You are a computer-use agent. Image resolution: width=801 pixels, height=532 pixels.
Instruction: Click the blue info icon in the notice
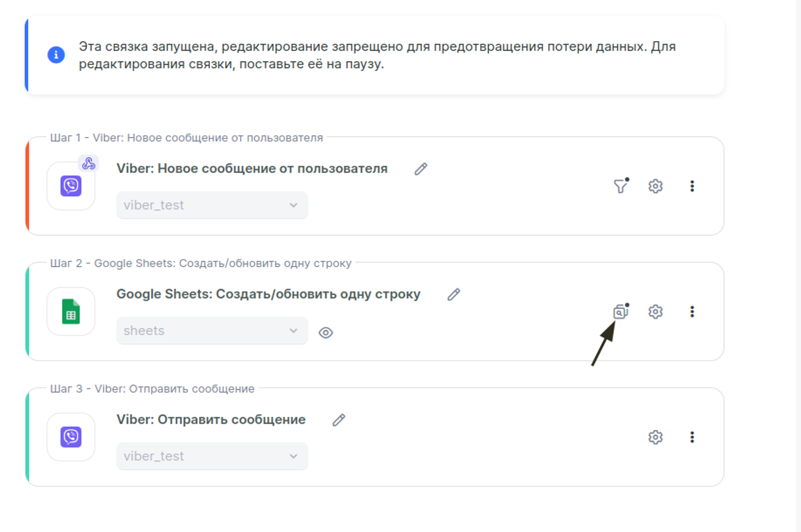pos(56,55)
